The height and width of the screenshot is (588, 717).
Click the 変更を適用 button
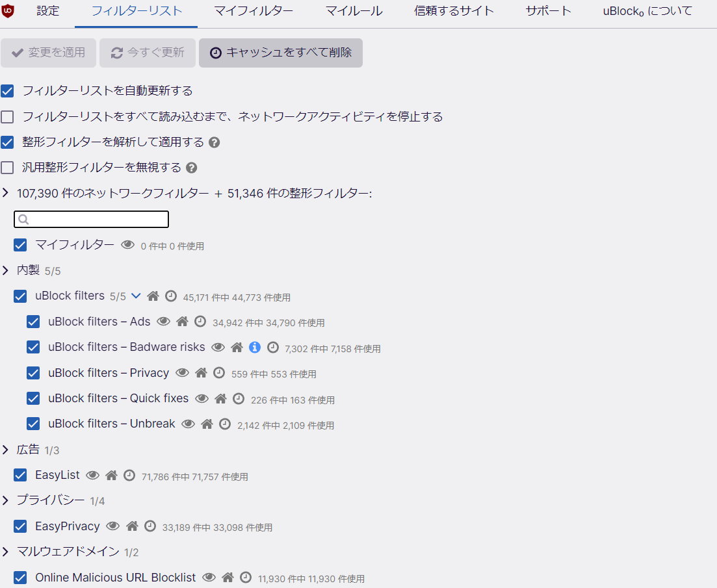point(49,53)
